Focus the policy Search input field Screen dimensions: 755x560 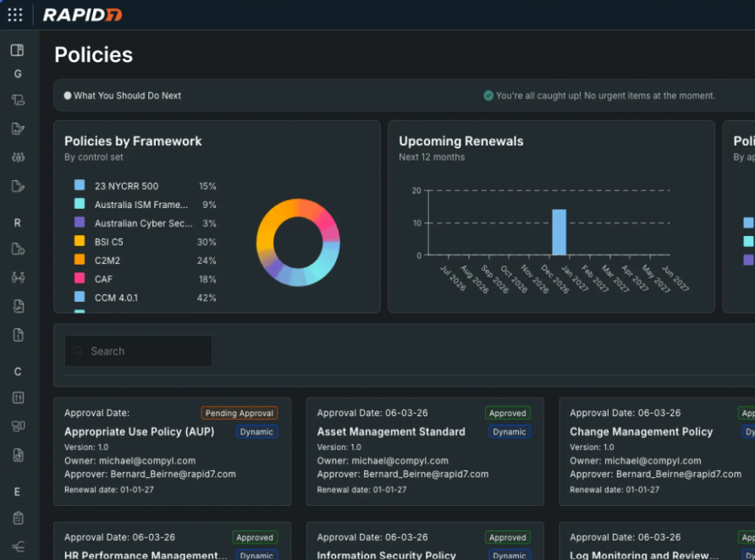138,351
